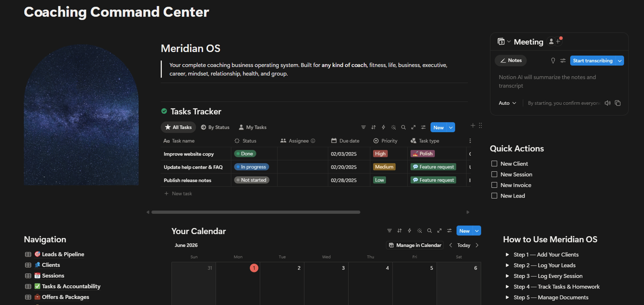
Task: Click Manage in Calendar button
Action: (415, 245)
